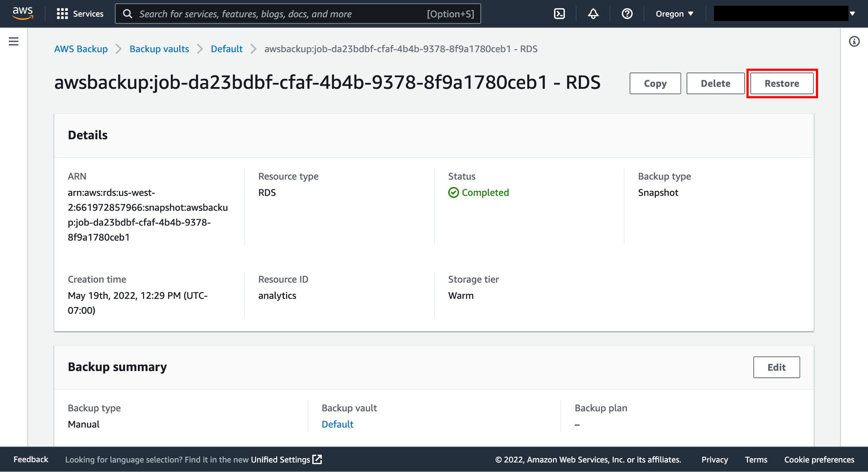The width and height of the screenshot is (868, 472).
Task: Expand the Oregon region dropdown
Action: tap(674, 14)
